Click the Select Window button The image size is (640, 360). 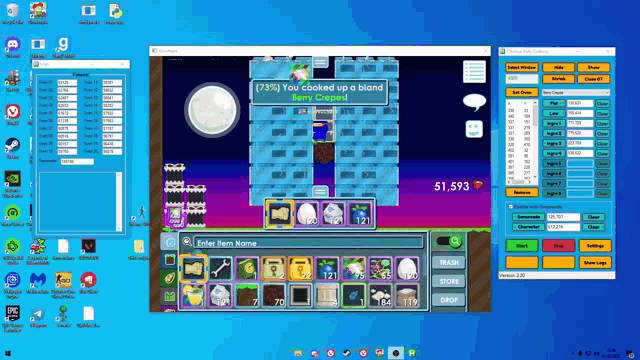pos(522,67)
